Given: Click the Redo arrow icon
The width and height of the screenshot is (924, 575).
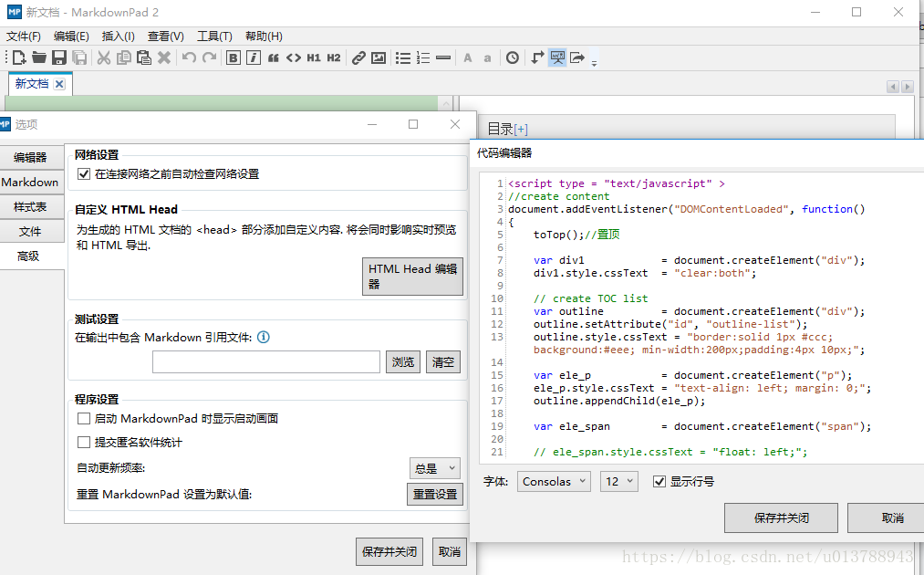Looking at the screenshot, I should pyautogui.click(x=209, y=57).
